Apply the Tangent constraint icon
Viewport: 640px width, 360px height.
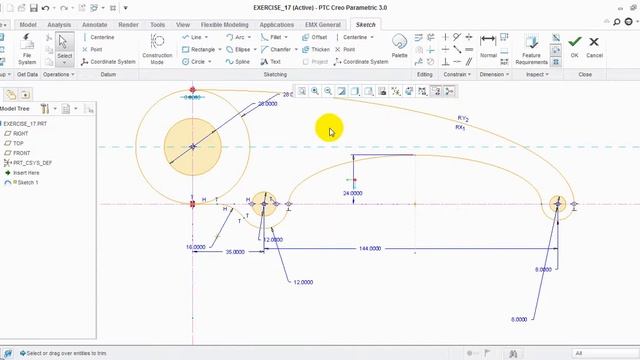tap(457, 37)
